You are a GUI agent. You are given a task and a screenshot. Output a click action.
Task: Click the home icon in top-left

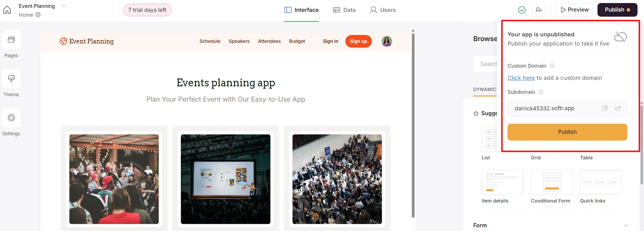(x=7, y=10)
